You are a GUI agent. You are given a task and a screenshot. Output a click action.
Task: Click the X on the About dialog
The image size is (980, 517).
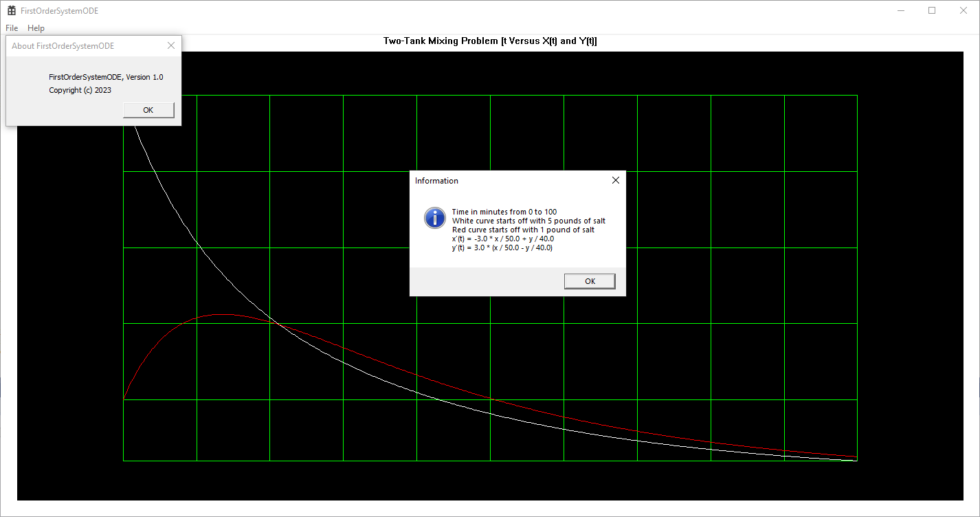pos(170,45)
